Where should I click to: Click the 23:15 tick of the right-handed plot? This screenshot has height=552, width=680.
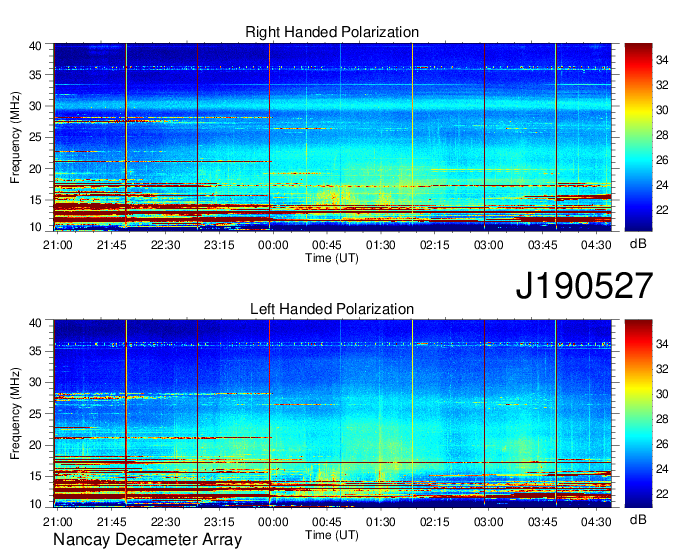point(219,245)
